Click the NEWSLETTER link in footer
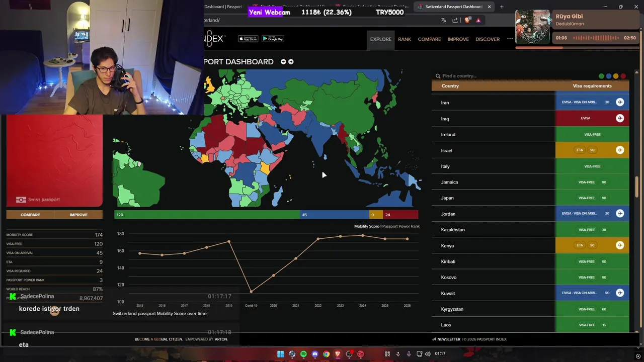This screenshot has width=644, height=362. pos(446,339)
